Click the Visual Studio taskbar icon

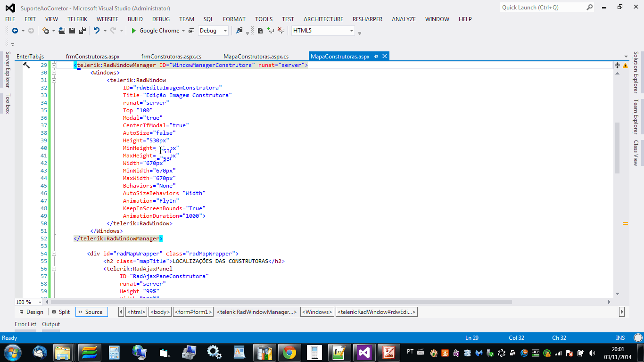tap(363, 352)
